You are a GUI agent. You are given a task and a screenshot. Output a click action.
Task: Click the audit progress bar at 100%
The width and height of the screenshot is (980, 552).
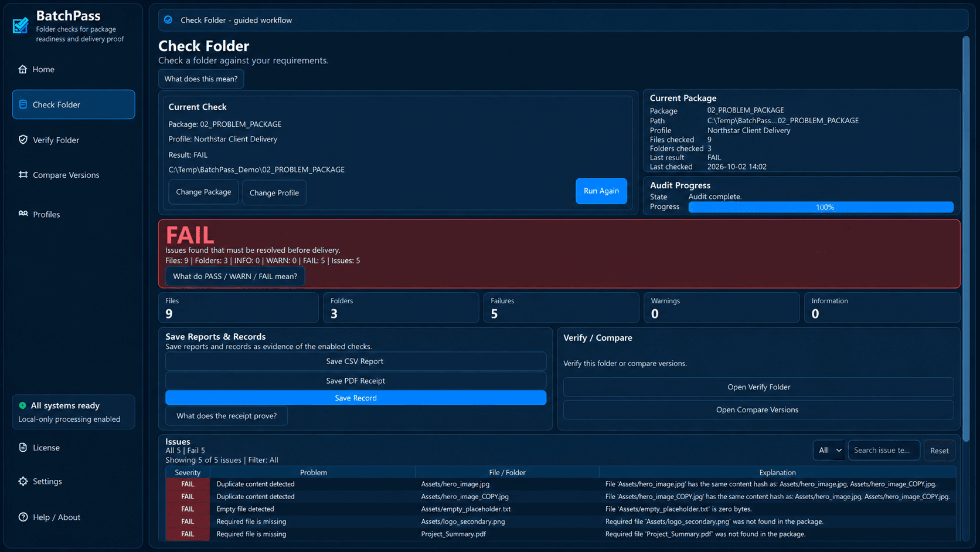(x=821, y=207)
